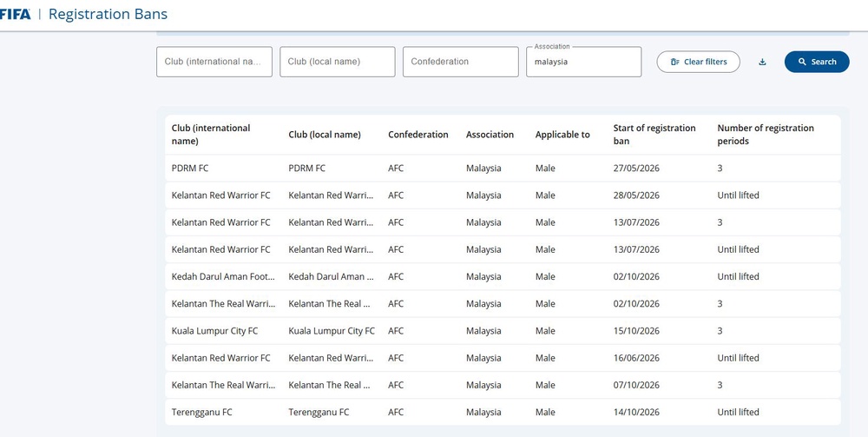This screenshot has width=868, height=437.
Task: Click the date 16/06/2026
Action: tap(636, 358)
